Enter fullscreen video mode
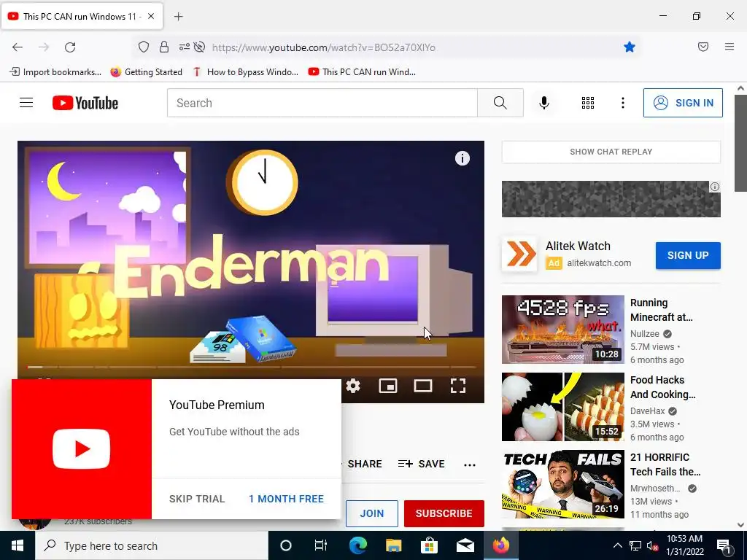The height and width of the screenshot is (560, 747). tap(458, 386)
